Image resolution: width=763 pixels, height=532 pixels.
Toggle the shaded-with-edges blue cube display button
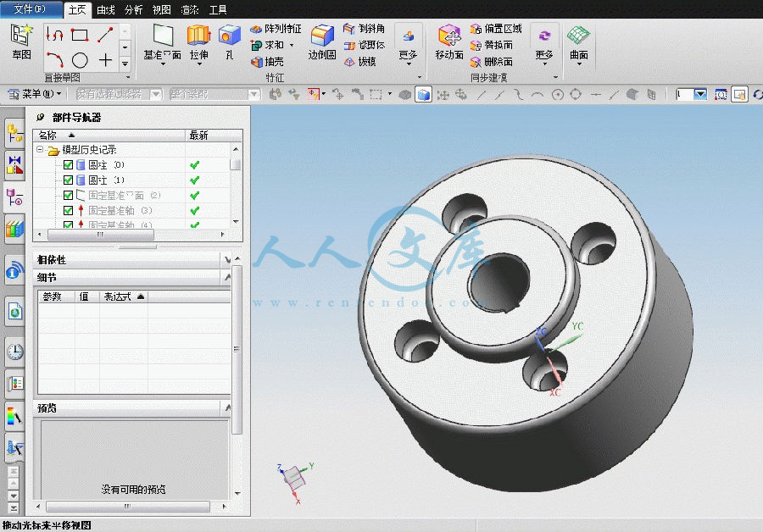423,94
